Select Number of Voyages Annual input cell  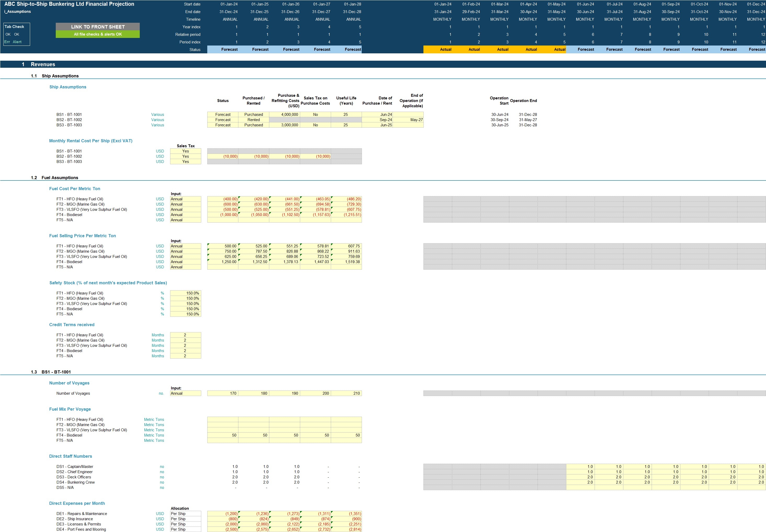(x=185, y=393)
